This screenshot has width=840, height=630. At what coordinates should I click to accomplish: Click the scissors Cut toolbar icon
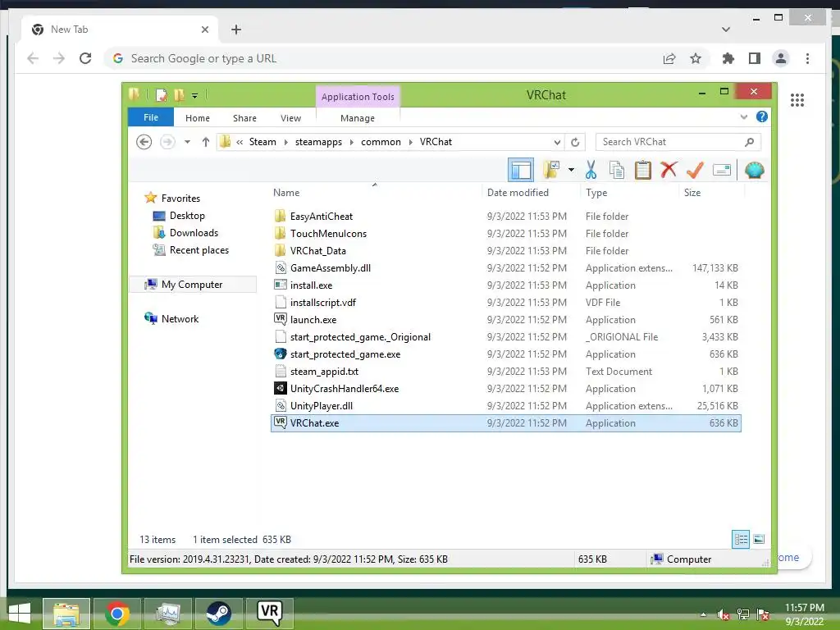click(591, 171)
